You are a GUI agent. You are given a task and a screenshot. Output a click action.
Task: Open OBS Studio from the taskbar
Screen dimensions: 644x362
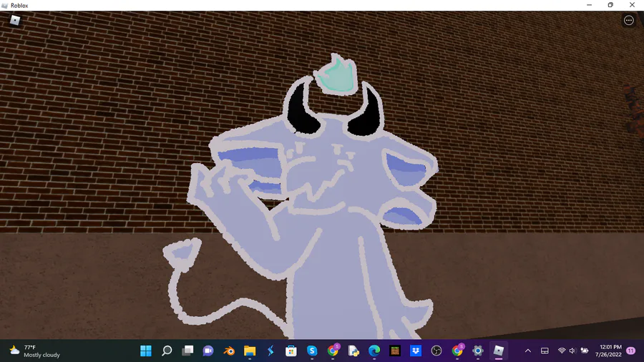pyautogui.click(x=436, y=351)
